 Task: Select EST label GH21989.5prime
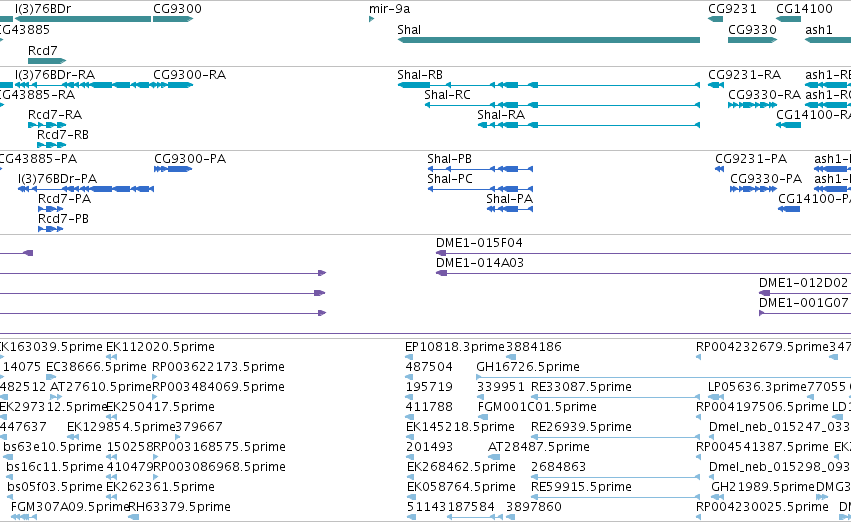(763, 487)
